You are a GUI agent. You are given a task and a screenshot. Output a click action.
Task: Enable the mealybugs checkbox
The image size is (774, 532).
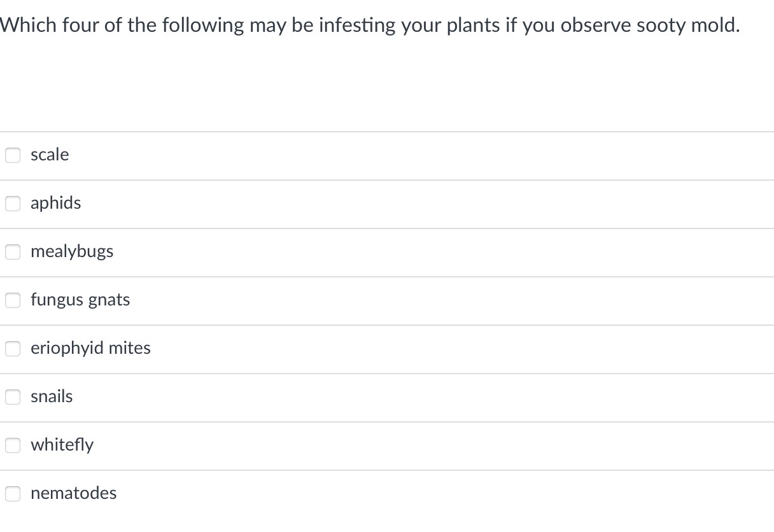click(13, 252)
